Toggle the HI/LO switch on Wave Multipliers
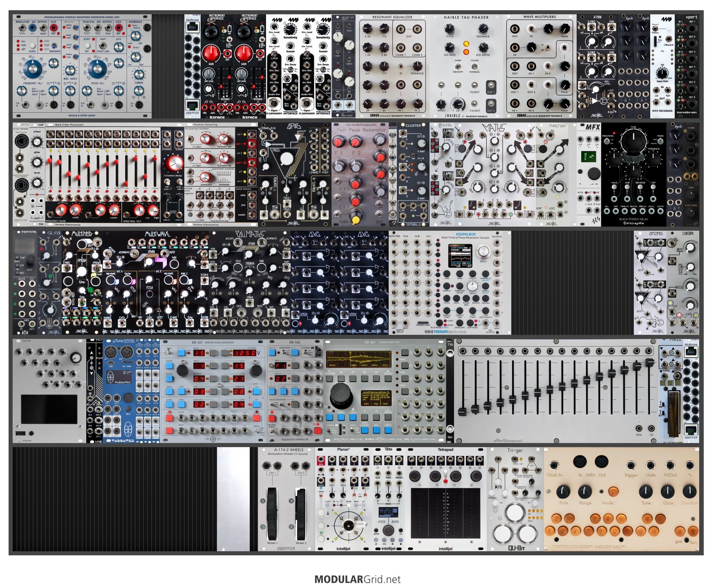 point(548,48)
